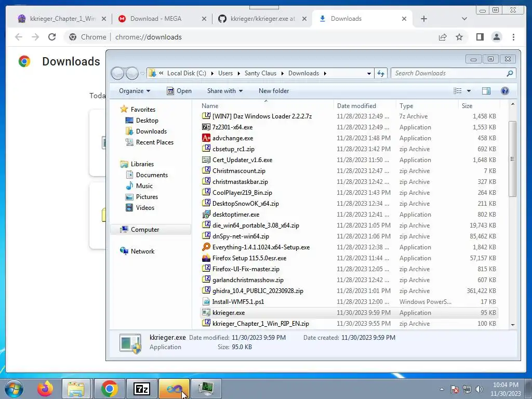Switch to the Chrome taskbar button
This screenshot has width=532, height=399.
pyautogui.click(x=109, y=389)
